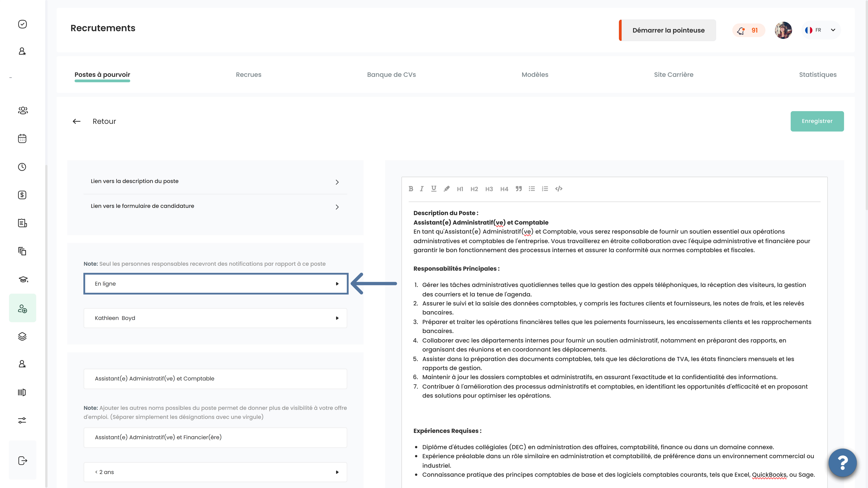This screenshot has height=488, width=868.
Task: Switch to the Postes à pourvoir tab
Action: click(102, 75)
